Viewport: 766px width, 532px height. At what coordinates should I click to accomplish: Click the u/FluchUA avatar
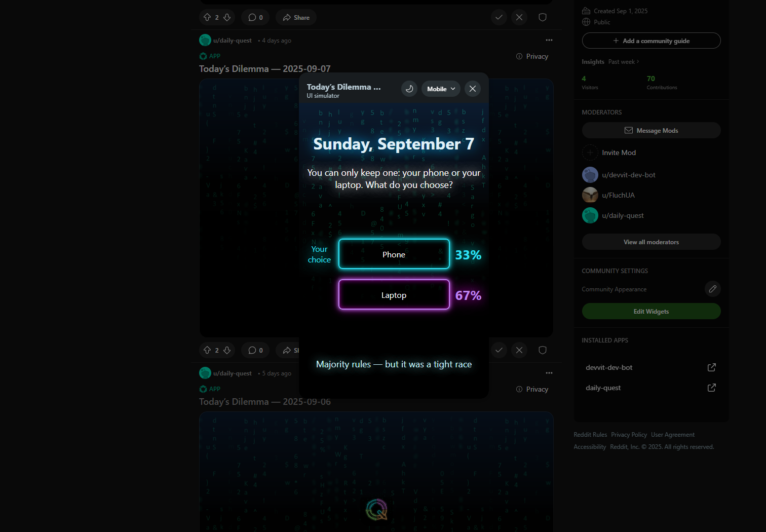click(x=590, y=195)
